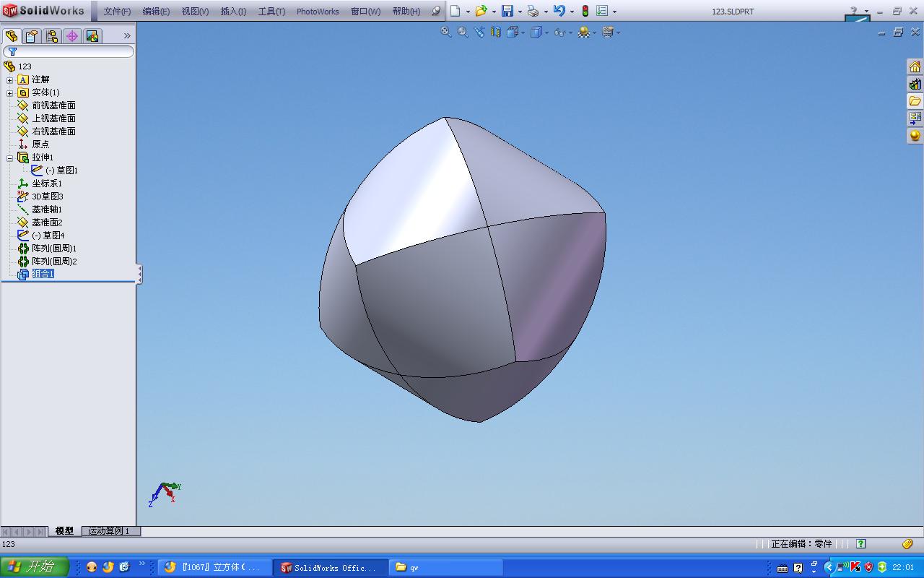Open the 帮助(H) menu

pyautogui.click(x=406, y=12)
